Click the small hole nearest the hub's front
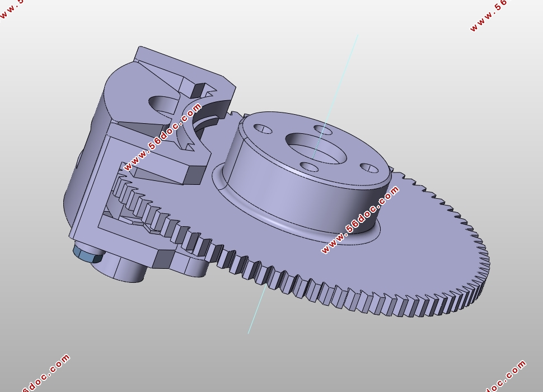Screen dimensions: 543x392 click(x=309, y=167)
